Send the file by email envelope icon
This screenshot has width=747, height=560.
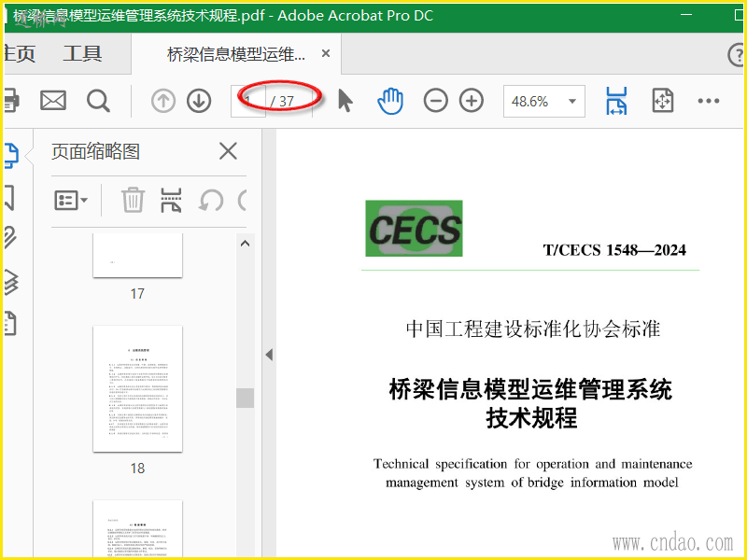click(53, 101)
